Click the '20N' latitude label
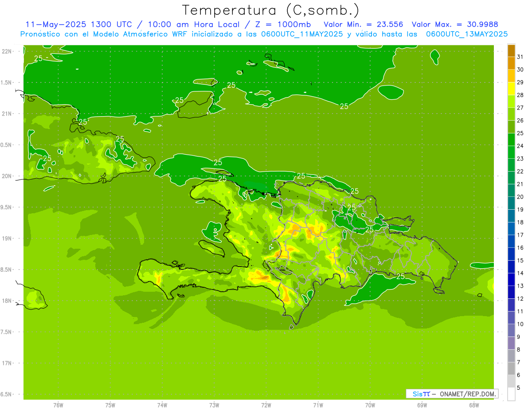 pyautogui.click(x=7, y=176)
